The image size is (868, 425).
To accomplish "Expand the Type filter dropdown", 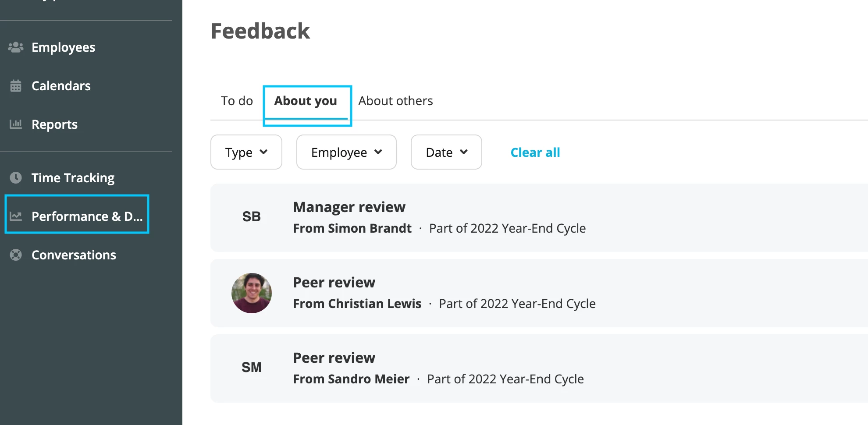I will 246,152.
